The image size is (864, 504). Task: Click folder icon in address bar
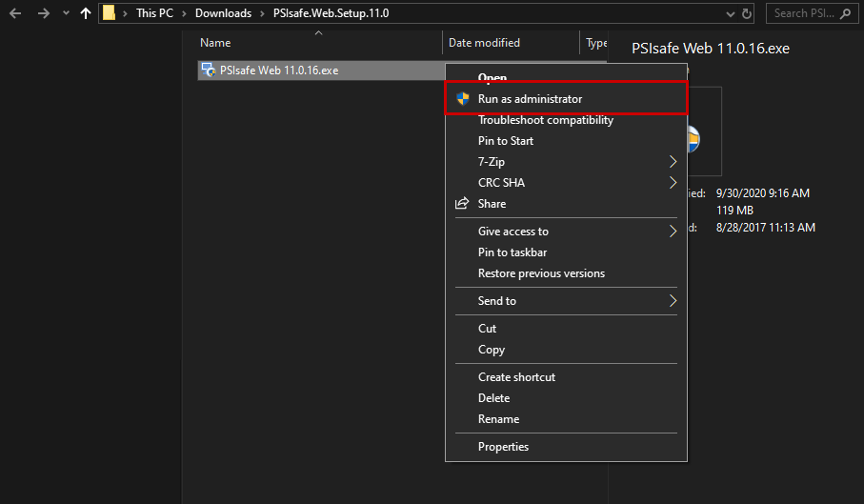[110, 13]
